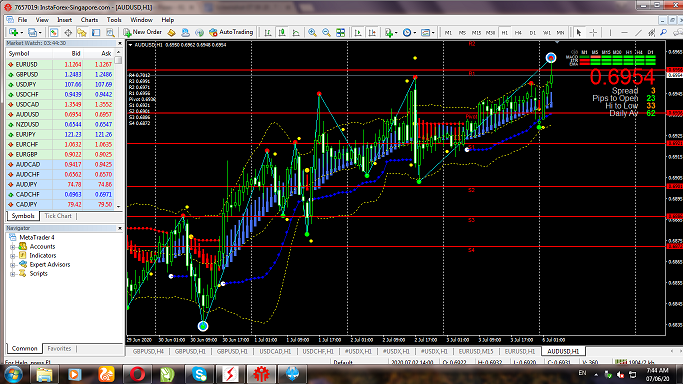Open the Data Window crosshair-target icon
Image resolution: width=683 pixels, height=384 pixels.
point(68,32)
